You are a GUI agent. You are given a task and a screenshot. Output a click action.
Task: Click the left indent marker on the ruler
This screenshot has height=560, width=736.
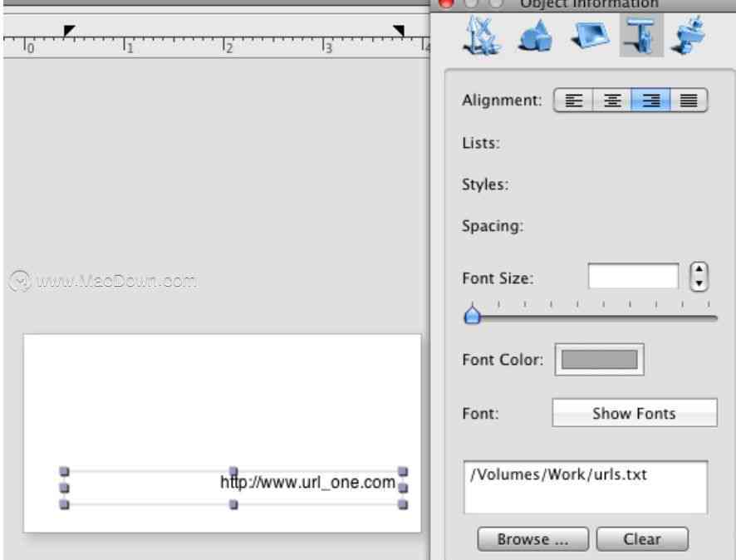click(69, 31)
